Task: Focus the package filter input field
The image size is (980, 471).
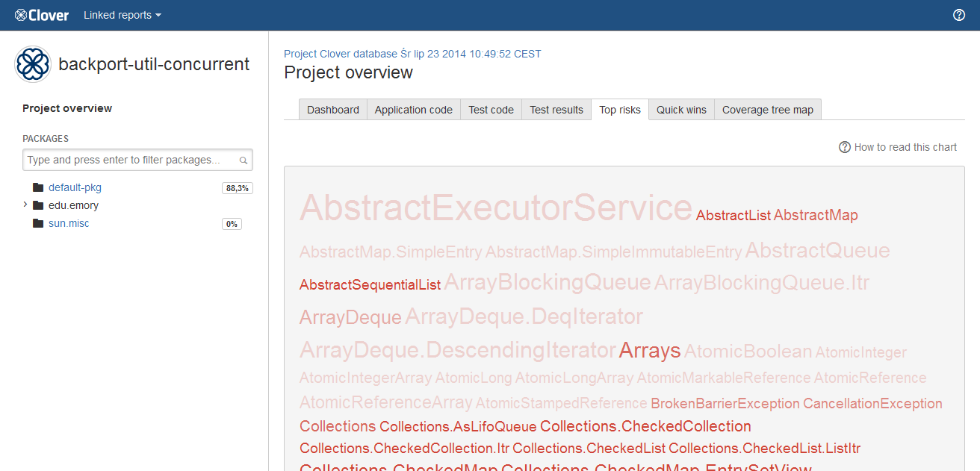Action: [x=131, y=160]
